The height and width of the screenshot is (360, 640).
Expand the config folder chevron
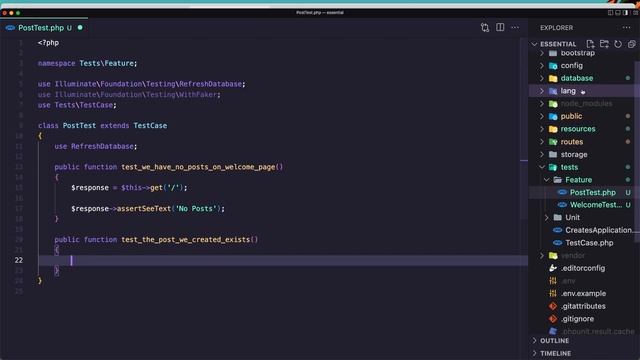tap(542, 65)
